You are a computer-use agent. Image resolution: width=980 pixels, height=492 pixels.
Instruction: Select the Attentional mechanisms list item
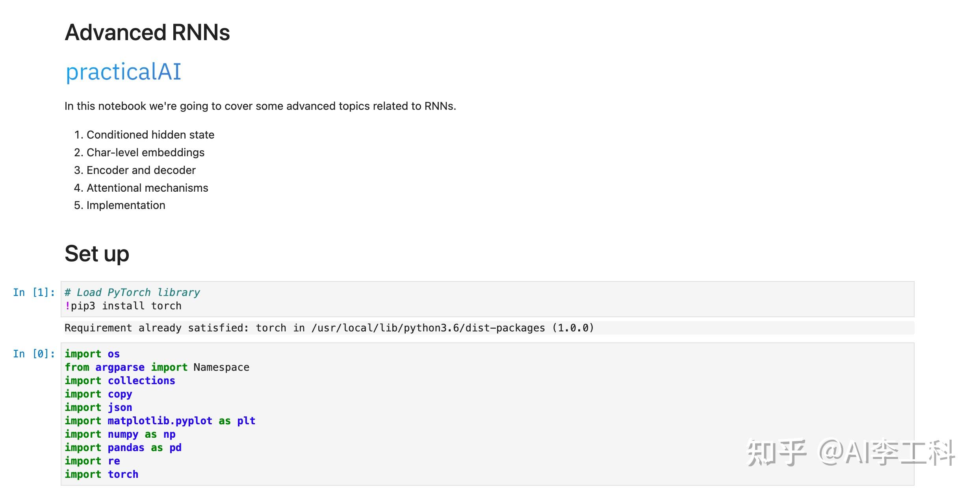147,188
